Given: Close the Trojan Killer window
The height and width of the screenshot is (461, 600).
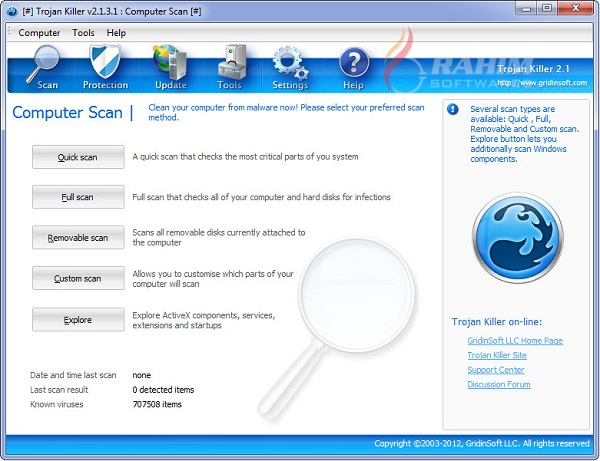Looking at the screenshot, I should 576,8.
